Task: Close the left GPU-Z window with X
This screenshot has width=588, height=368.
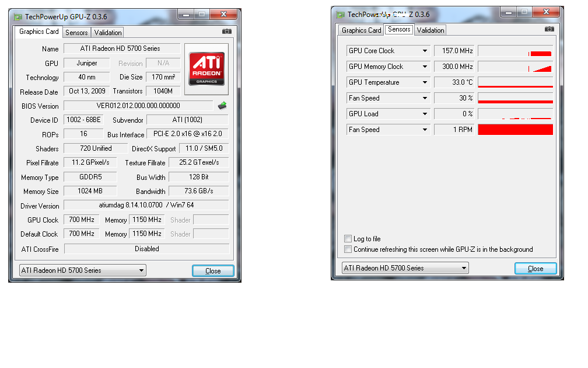Action: pos(223,15)
